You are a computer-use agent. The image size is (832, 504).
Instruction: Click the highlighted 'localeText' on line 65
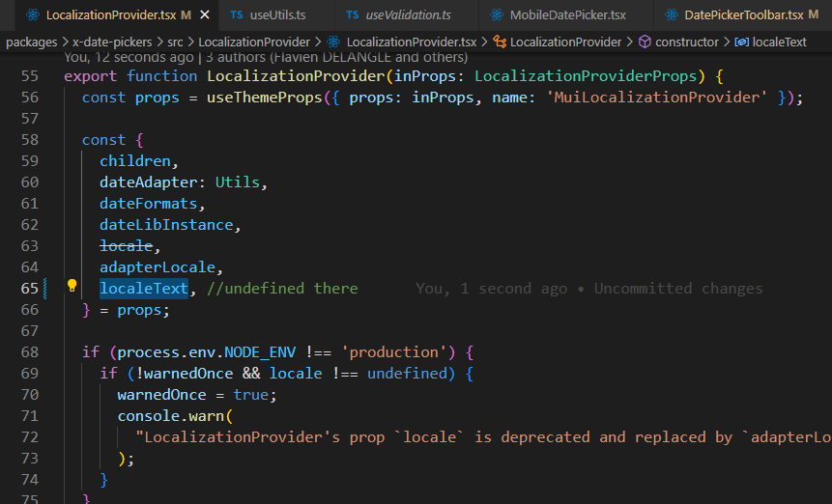(144, 289)
